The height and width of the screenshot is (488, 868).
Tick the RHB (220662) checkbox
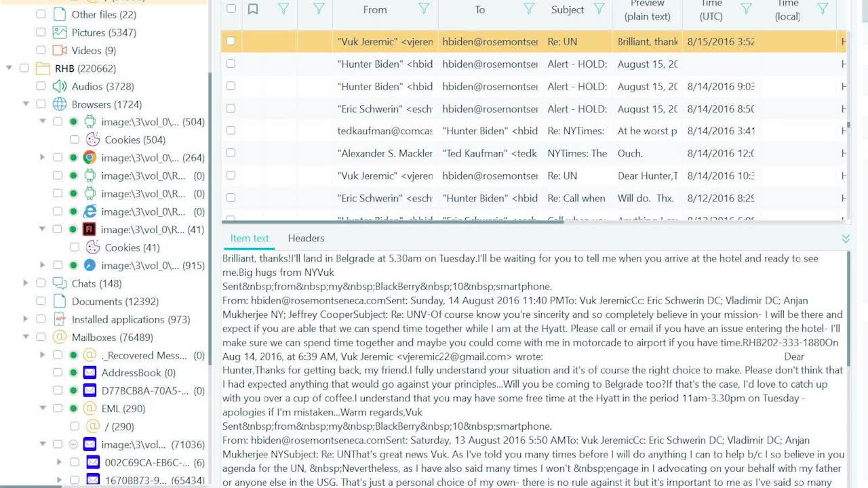click(24, 68)
